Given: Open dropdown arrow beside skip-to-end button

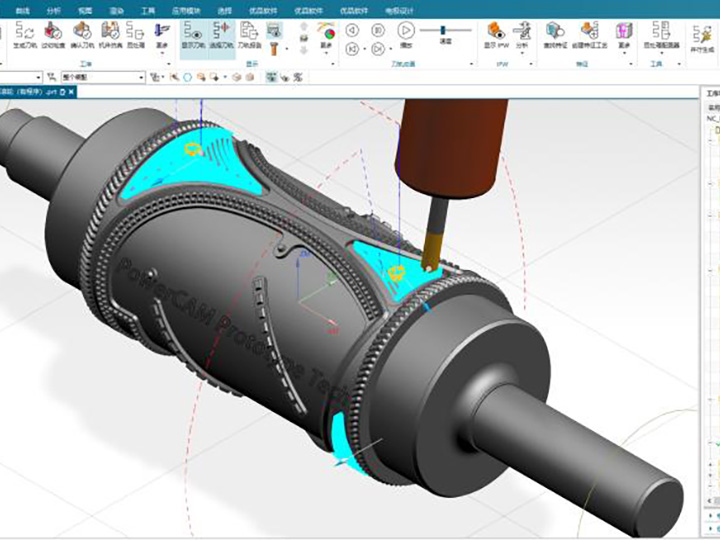Looking at the screenshot, I should pyautogui.click(x=391, y=49).
